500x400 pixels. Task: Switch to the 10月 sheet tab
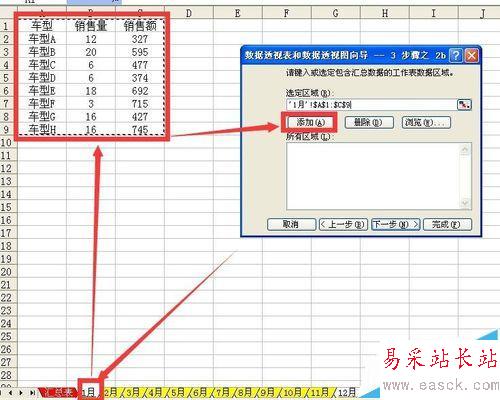292,392
